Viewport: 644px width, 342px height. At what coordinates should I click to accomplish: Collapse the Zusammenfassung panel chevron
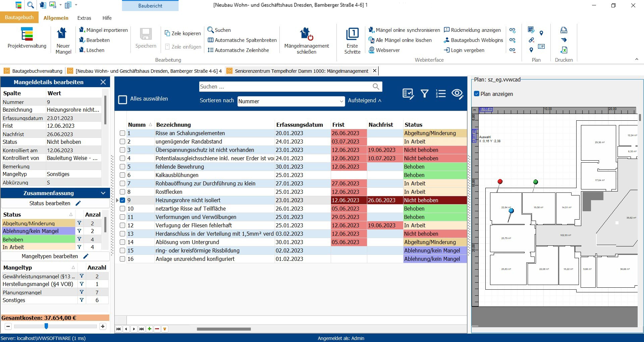103,193
